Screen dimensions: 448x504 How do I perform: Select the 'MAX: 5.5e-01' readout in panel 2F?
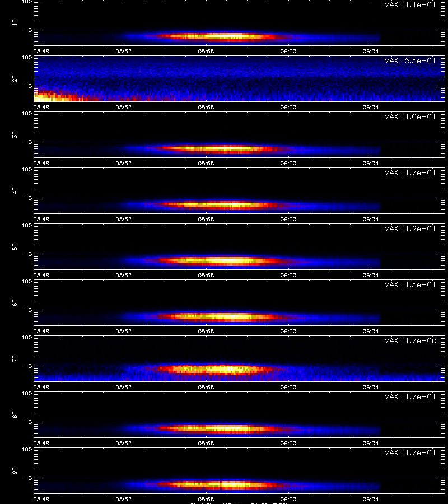[x=410, y=60]
